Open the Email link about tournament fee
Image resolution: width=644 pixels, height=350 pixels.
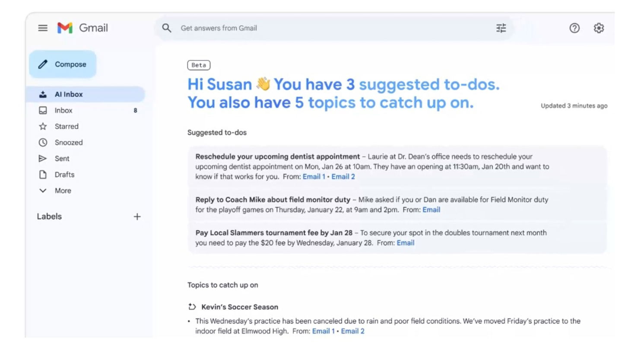click(x=405, y=243)
